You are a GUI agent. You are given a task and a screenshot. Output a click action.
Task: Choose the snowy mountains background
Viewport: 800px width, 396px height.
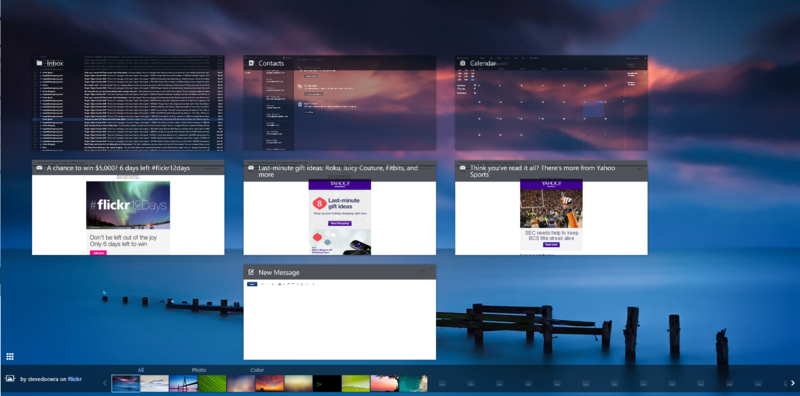(x=155, y=383)
